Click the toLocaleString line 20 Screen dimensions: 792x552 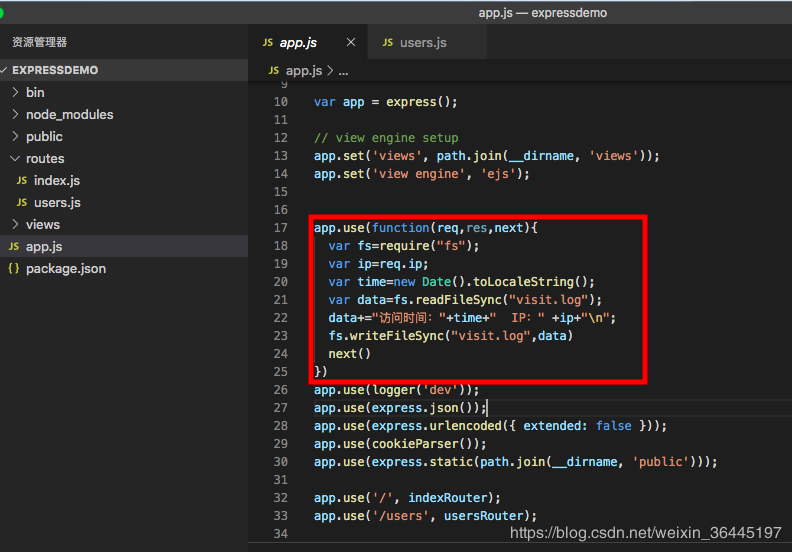[x=461, y=282]
